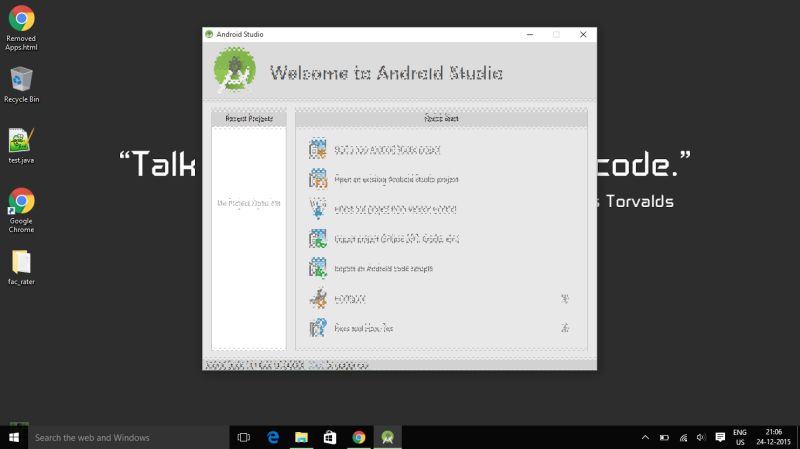Click Welcome to Android Studio heading

pyautogui.click(x=386, y=73)
